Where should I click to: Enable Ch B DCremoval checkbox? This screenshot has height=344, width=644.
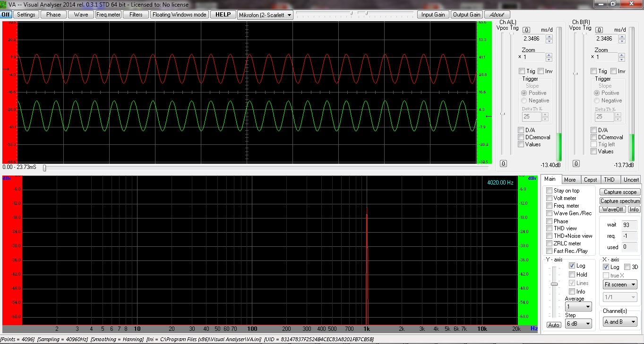594,137
